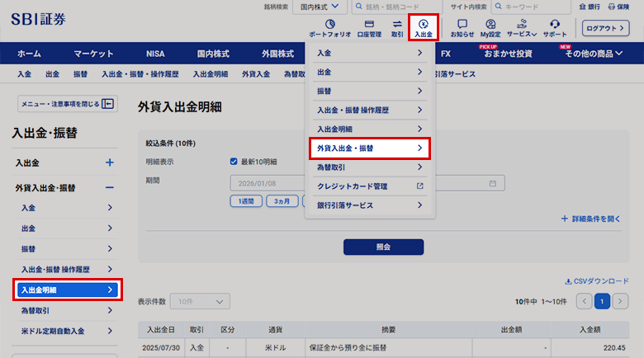Toggle the 最新10明細 checkbox

tap(234, 162)
